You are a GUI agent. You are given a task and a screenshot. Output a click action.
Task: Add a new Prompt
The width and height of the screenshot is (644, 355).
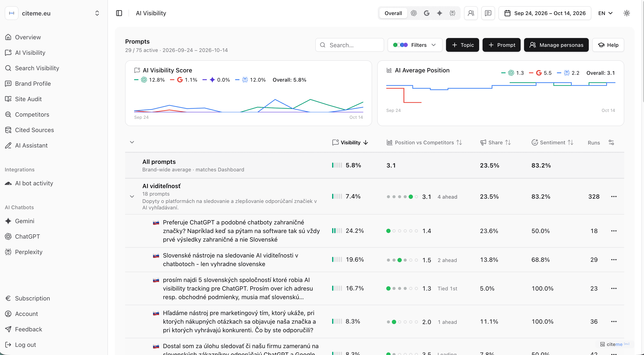tap(501, 45)
